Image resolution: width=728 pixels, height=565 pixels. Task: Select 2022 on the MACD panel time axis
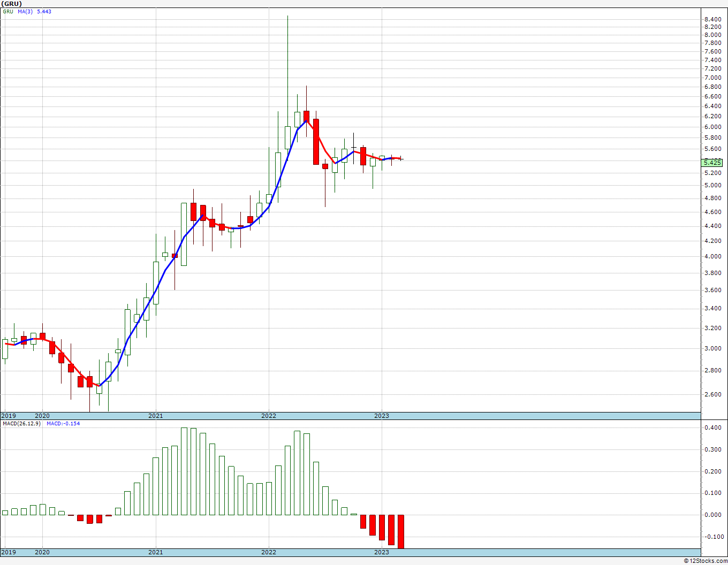coord(268,552)
